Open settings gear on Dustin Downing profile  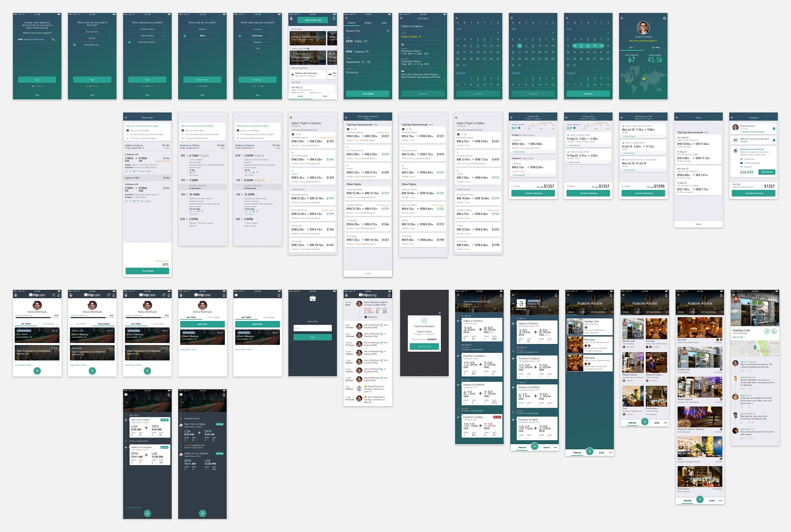coord(664,18)
